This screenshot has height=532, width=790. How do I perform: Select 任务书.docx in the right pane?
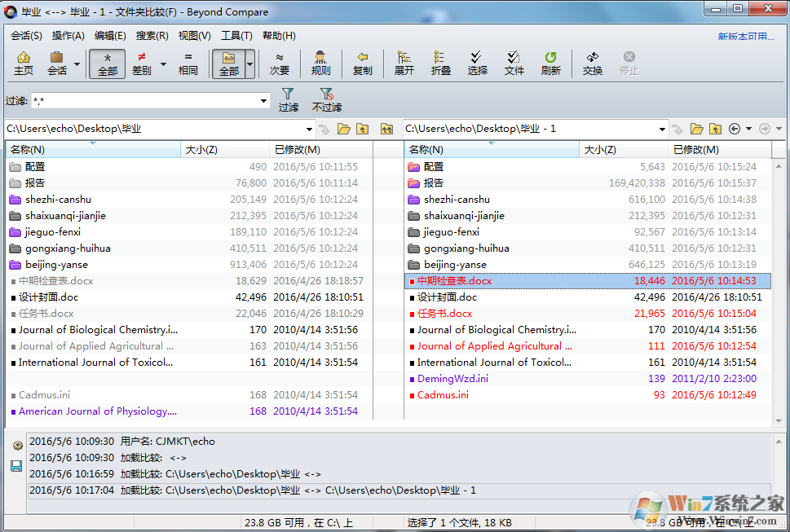click(444, 314)
